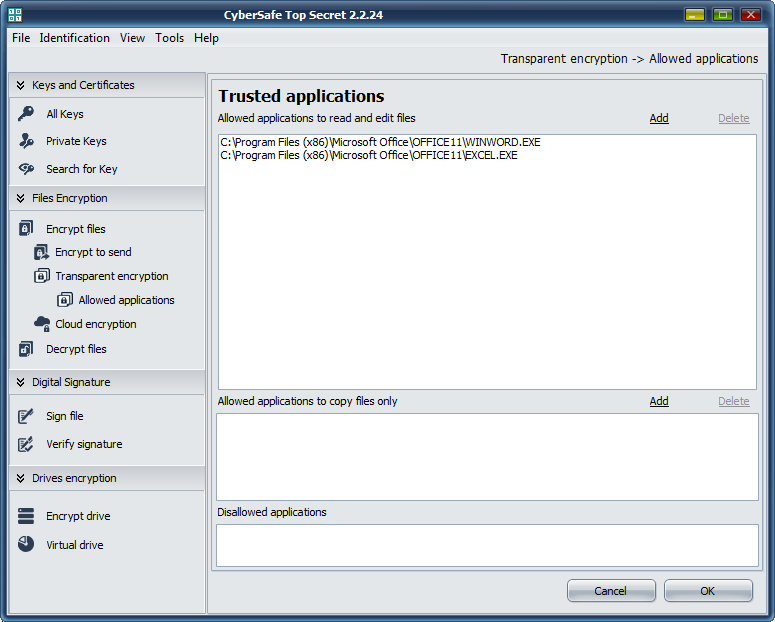Screen dimensions: 775x622
Task: Click the Sign file pen icon
Action: pos(26,416)
